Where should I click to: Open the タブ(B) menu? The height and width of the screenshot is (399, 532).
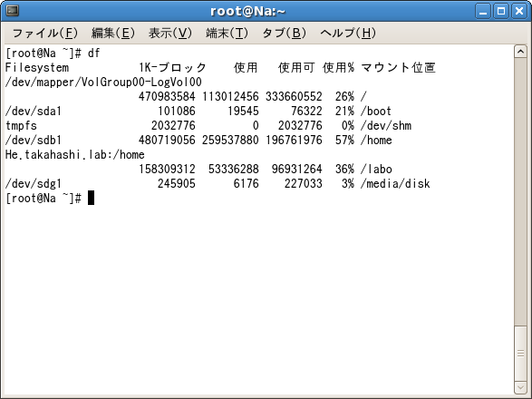coord(284,33)
